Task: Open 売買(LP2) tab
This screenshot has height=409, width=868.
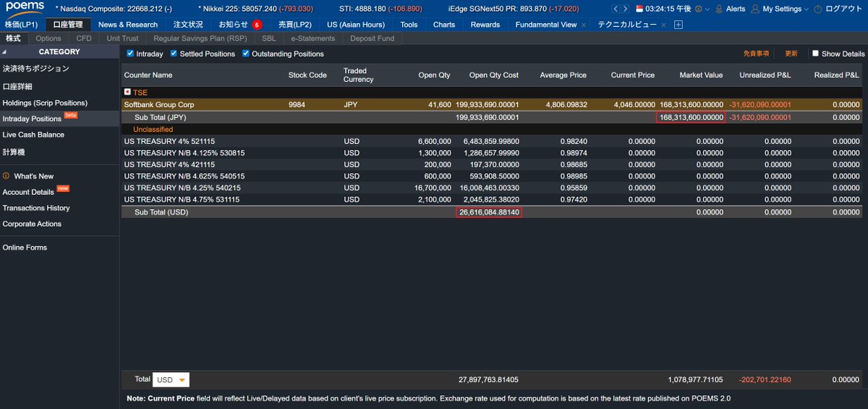Action: [295, 25]
